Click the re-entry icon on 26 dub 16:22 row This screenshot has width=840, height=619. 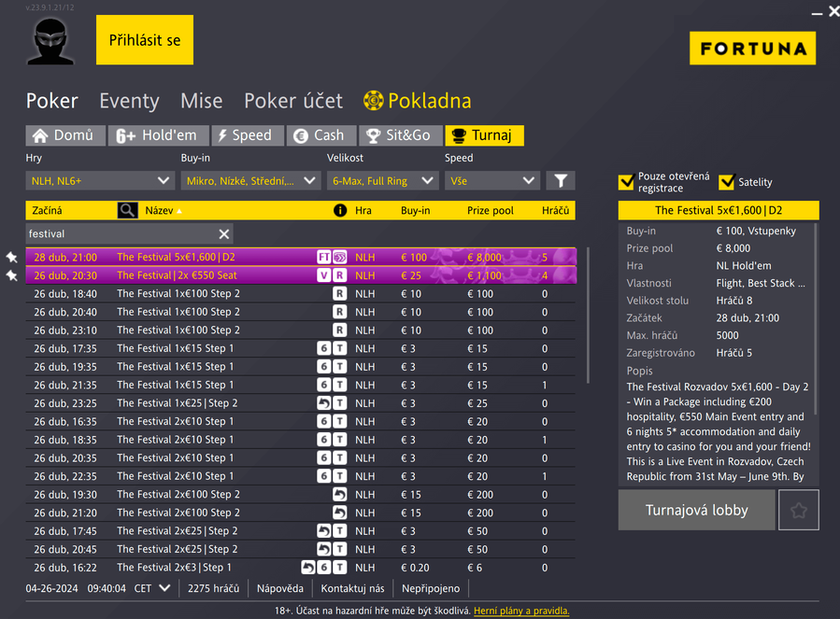click(x=308, y=567)
